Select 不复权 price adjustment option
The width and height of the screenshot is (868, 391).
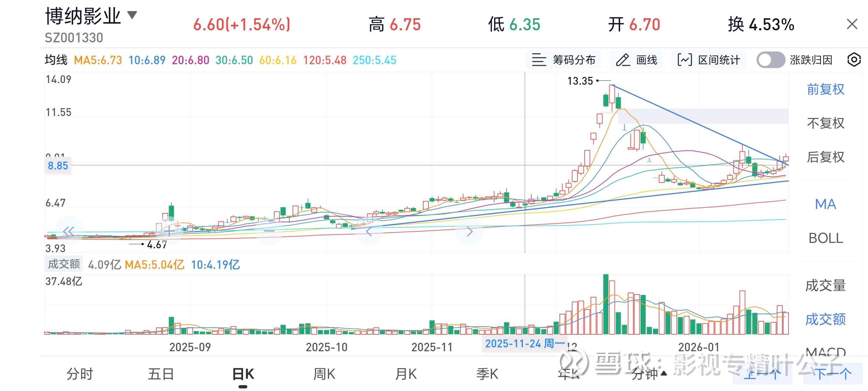click(x=825, y=123)
